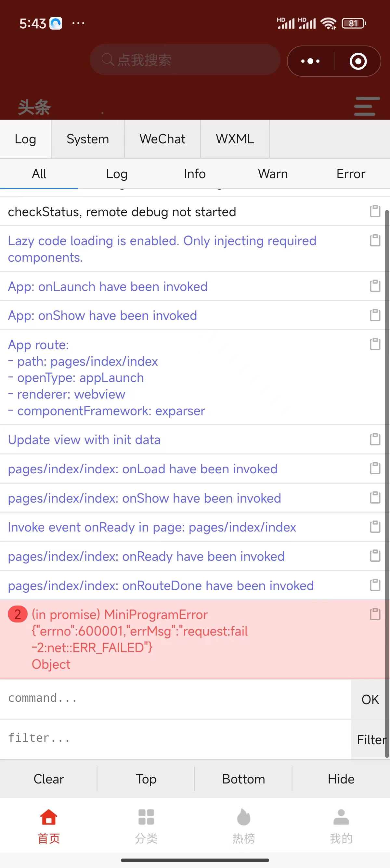Switch to the System tab

point(88,139)
